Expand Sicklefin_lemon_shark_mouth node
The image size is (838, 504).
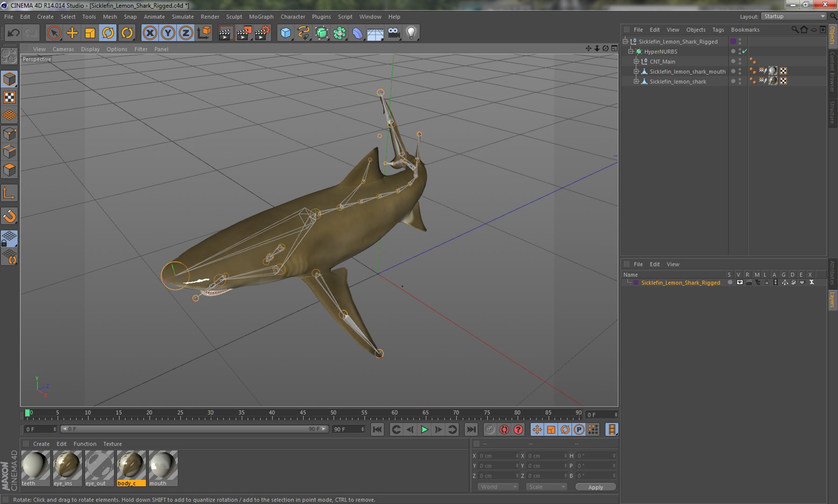(x=636, y=71)
